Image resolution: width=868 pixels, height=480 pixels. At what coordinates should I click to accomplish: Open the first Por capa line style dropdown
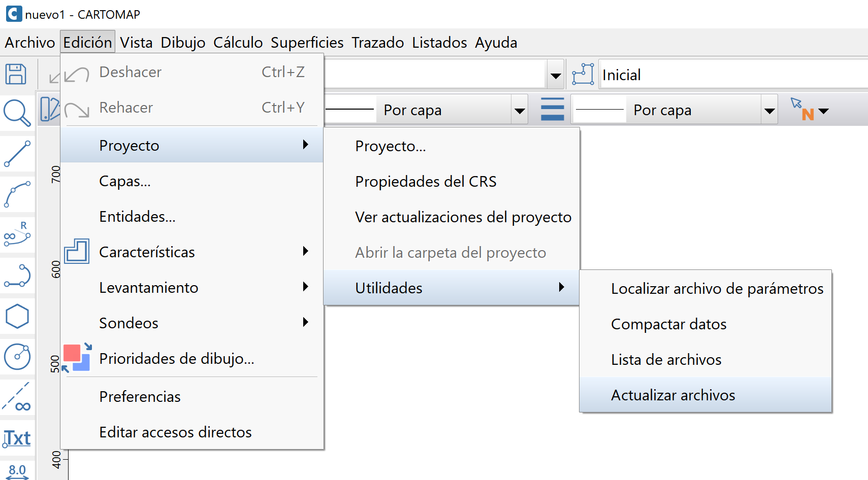(x=519, y=109)
